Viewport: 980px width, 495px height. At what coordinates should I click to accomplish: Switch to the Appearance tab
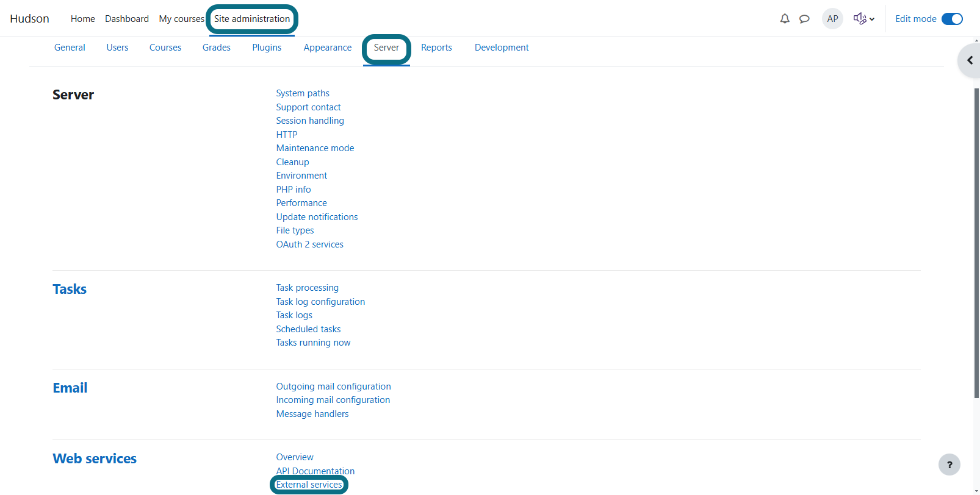coord(328,48)
